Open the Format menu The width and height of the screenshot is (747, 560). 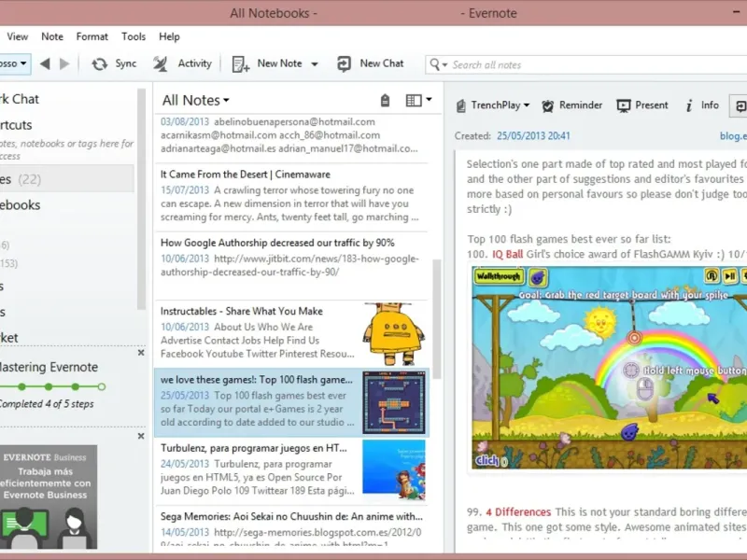[92, 36]
